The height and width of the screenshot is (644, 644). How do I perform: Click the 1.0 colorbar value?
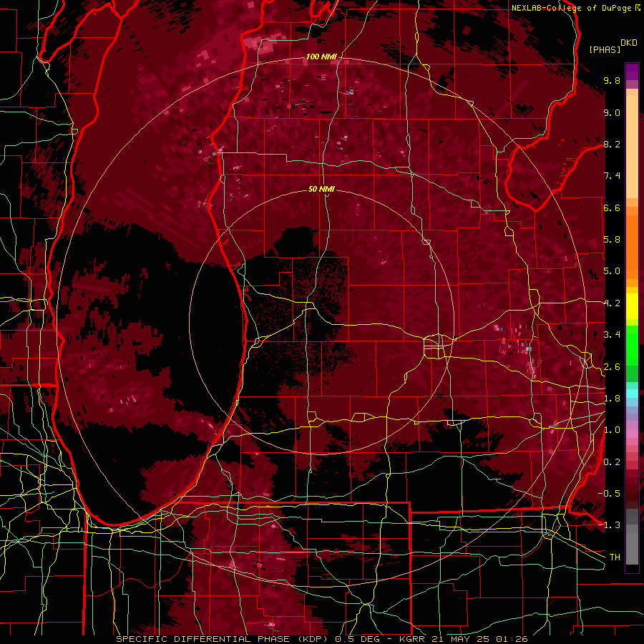[x=612, y=430]
